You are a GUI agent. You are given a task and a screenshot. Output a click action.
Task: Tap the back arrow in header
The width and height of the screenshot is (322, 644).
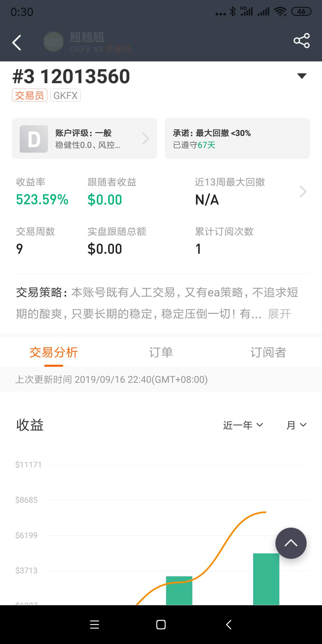17,43
